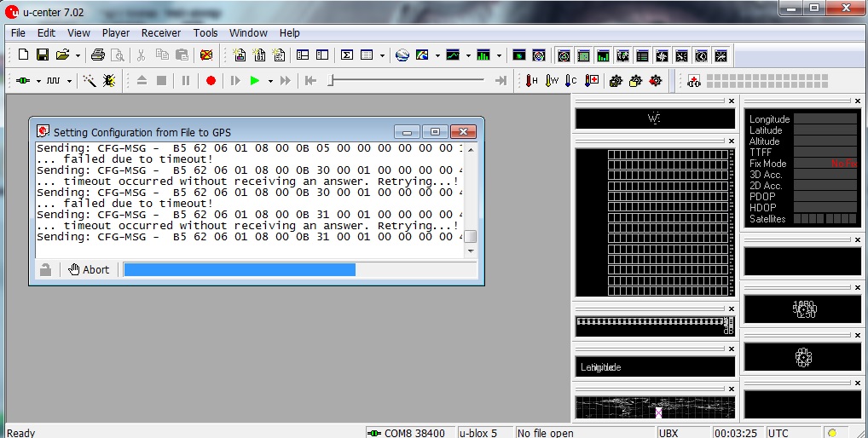Open the View menu

pyautogui.click(x=78, y=33)
